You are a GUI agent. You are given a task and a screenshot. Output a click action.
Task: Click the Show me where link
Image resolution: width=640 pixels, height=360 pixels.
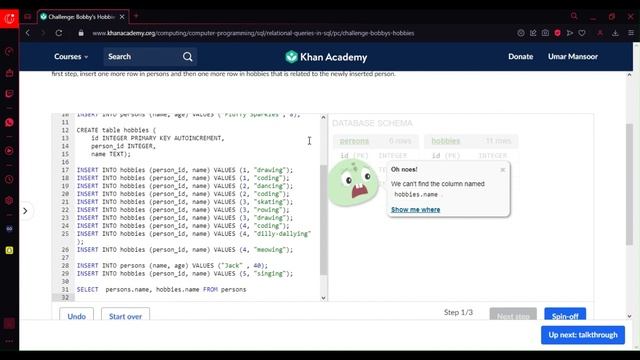[x=416, y=209]
